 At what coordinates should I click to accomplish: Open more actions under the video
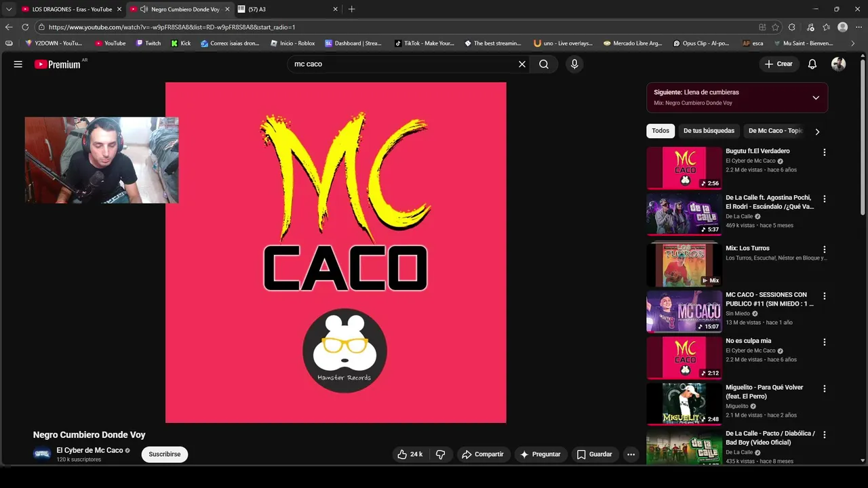tap(631, 455)
